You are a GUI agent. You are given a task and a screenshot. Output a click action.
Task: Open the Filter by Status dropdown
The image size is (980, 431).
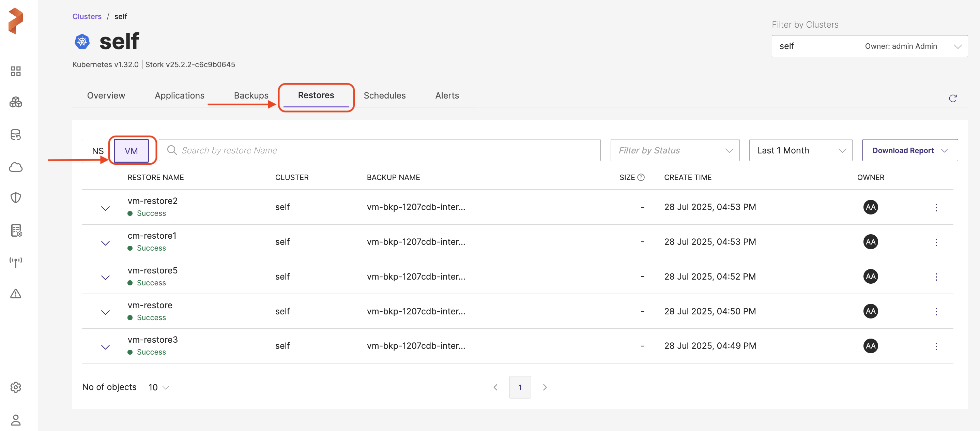[x=675, y=150]
